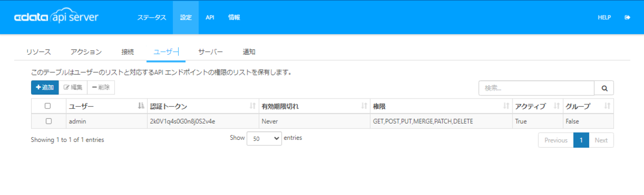Screen dimensions: 644x195
Task: Select the ユーザー tab
Action: pyautogui.click(x=166, y=52)
